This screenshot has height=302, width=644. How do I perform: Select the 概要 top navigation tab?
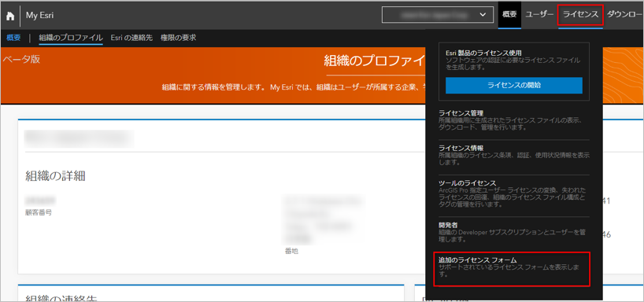(x=509, y=15)
